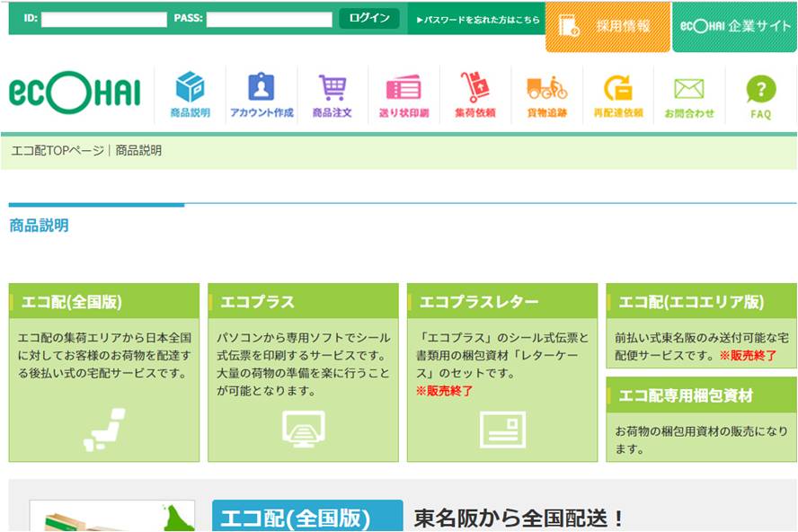Click the Japan map icon in エコ配(全国版) card

coord(104,430)
